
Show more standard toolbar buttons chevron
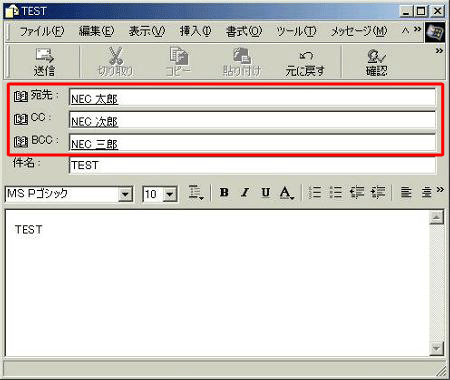click(439, 51)
